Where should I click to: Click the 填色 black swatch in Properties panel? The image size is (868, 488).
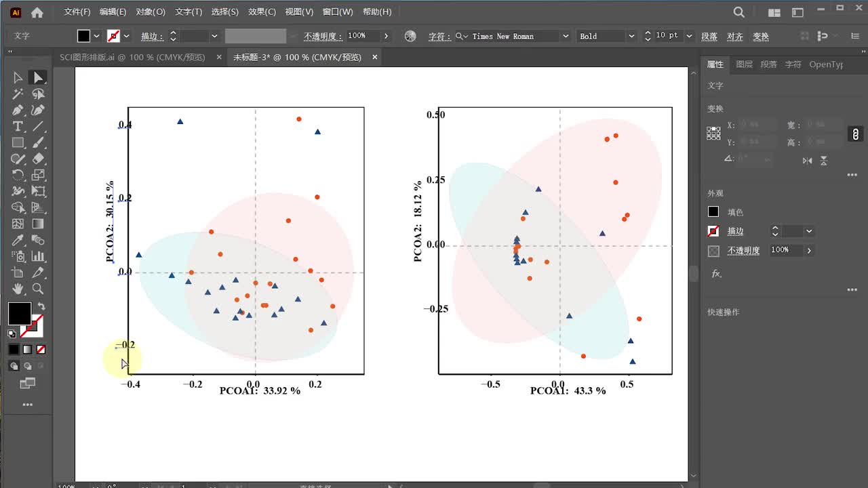(x=713, y=212)
